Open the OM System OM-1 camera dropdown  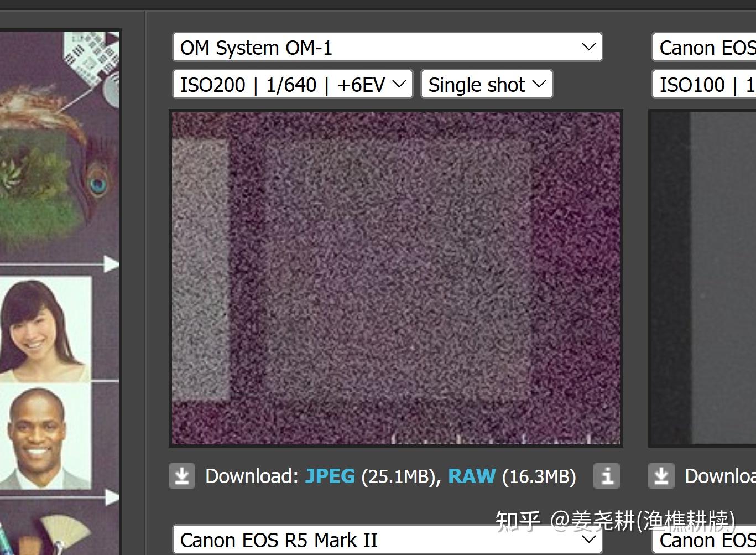click(387, 48)
